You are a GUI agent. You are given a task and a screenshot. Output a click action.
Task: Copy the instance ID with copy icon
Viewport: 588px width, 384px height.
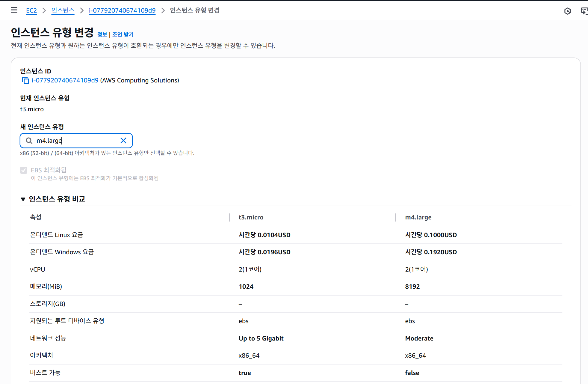25,80
